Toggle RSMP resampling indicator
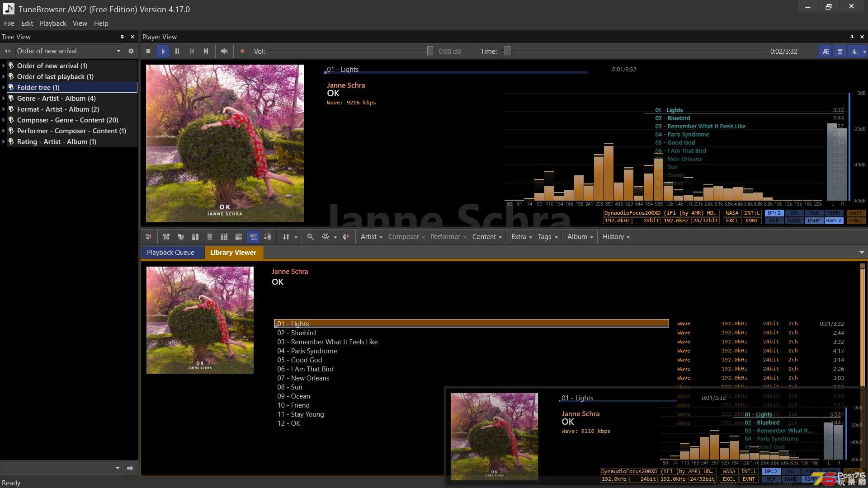The height and width of the screenshot is (488, 868). pyautogui.click(x=814, y=221)
